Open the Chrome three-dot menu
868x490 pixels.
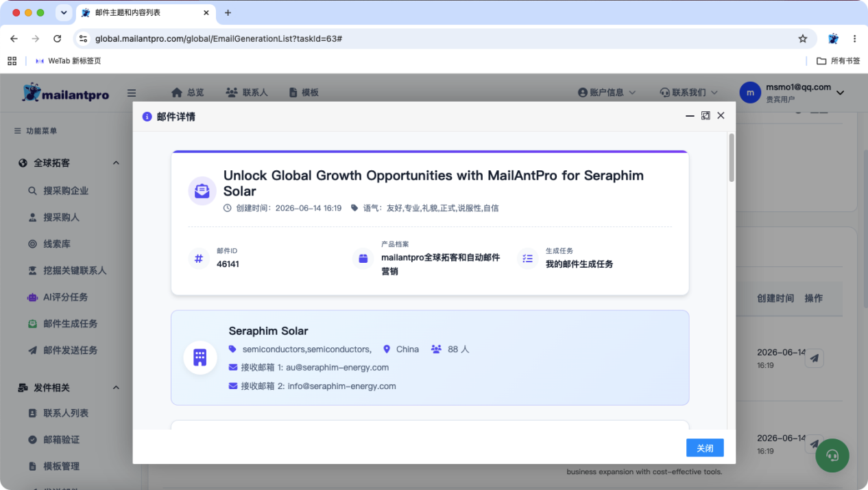tap(855, 39)
